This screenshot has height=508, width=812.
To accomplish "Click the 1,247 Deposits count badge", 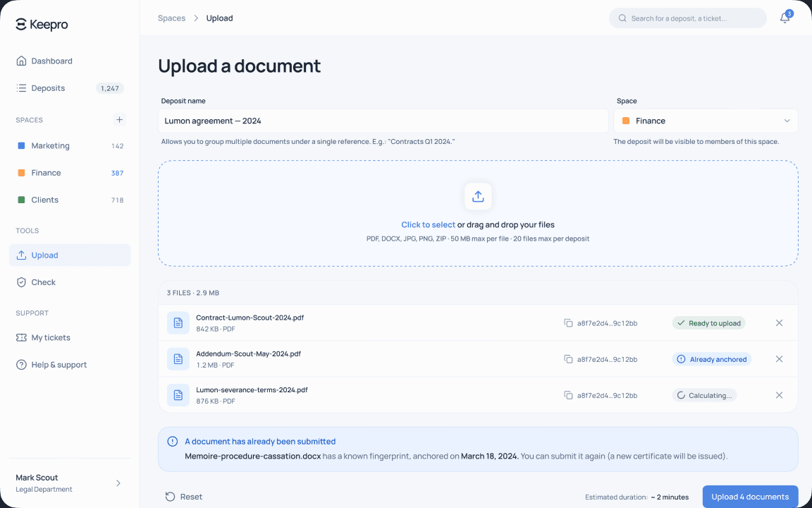I will point(110,88).
